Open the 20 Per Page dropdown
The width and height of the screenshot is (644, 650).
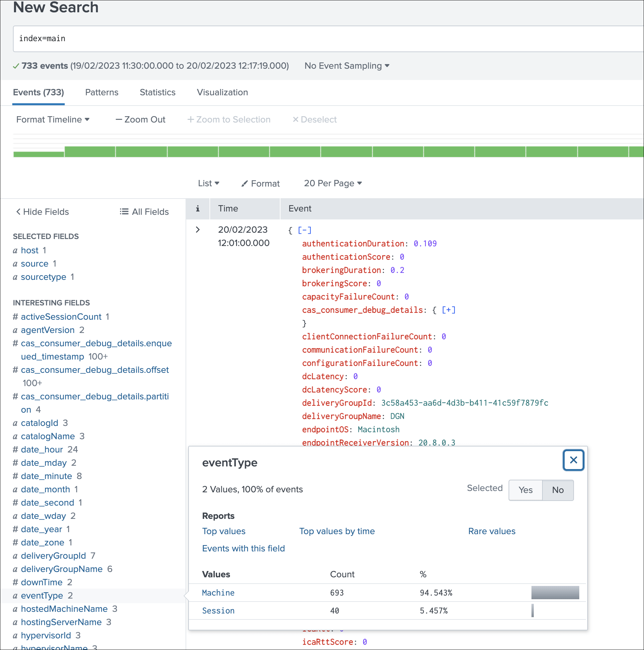coord(332,183)
